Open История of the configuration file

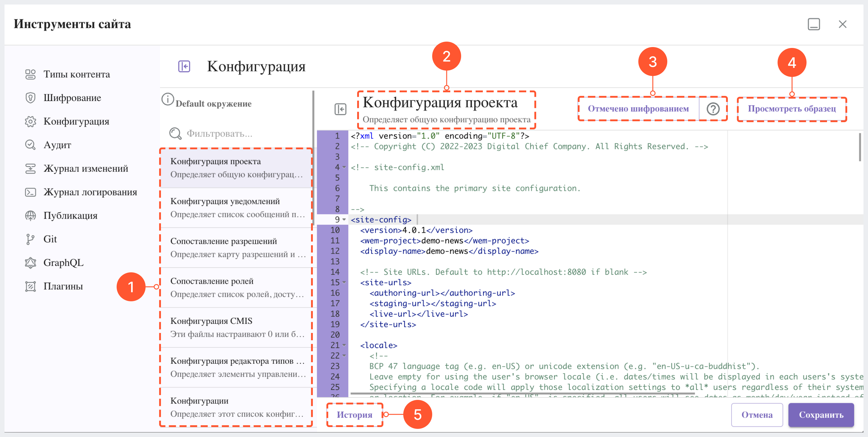[x=354, y=414]
